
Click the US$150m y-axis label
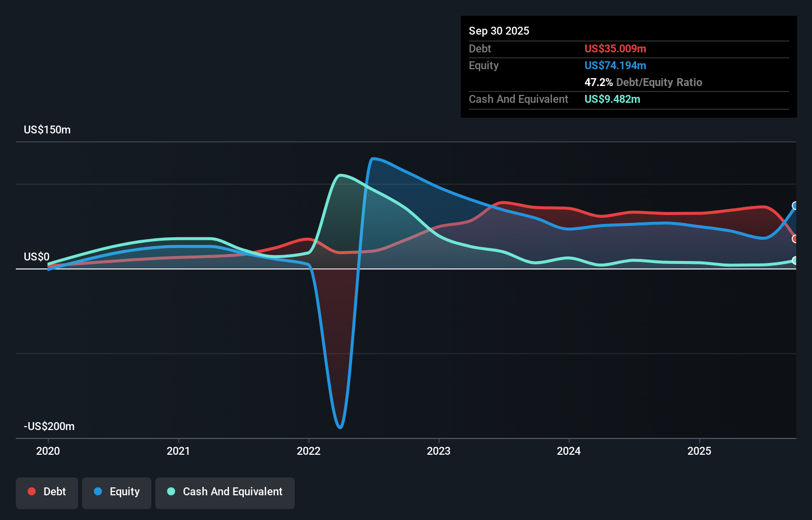tap(47, 130)
